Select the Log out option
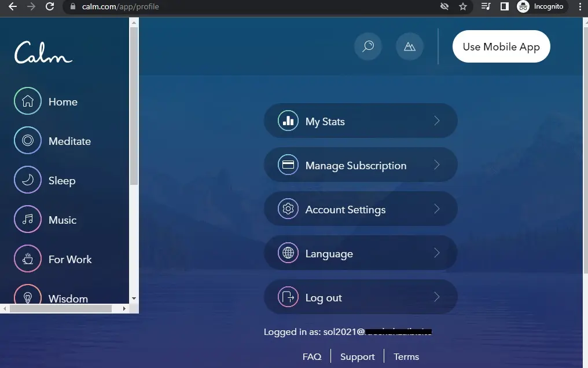The width and height of the screenshot is (588, 368). (361, 297)
